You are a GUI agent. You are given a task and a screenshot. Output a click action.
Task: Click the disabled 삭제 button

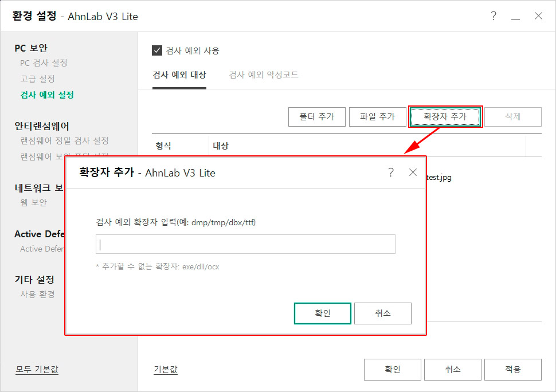tap(513, 116)
